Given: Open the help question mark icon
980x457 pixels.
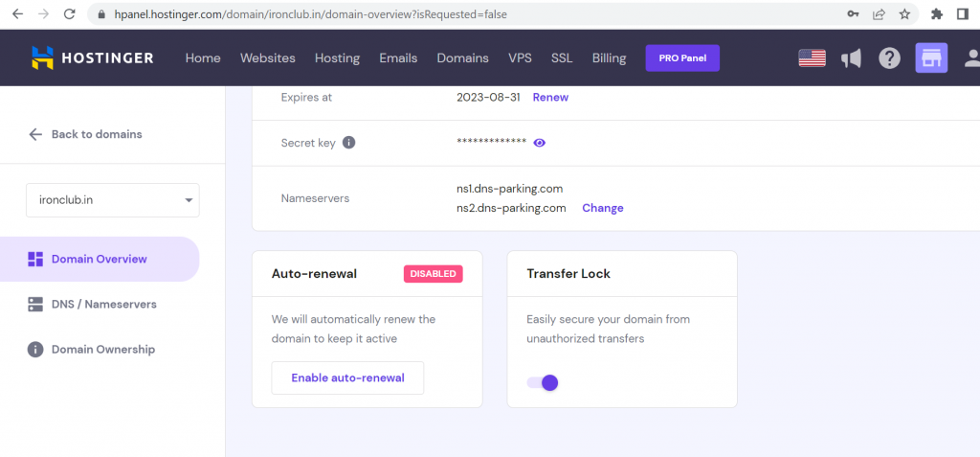Looking at the screenshot, I should (x=889, y=58).
